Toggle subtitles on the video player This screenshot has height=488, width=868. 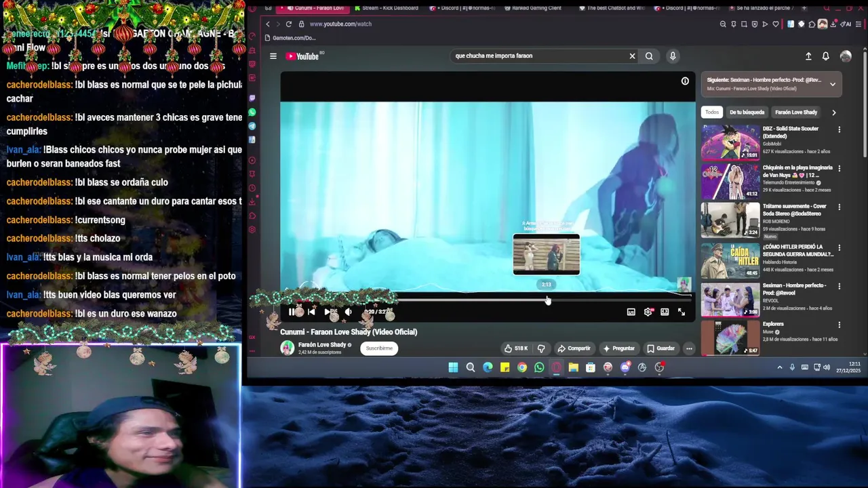(x=631, y=312)
